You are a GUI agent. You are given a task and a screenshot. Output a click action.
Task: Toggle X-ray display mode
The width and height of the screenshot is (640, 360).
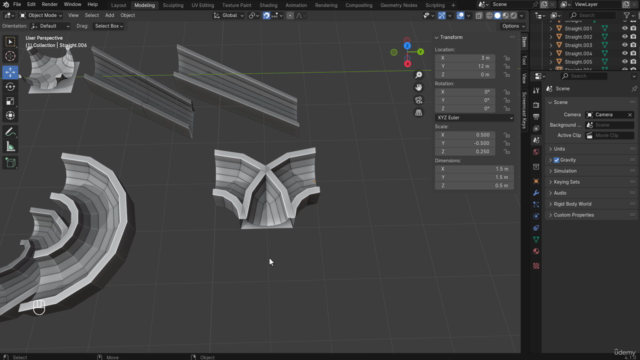click(x=479, y=16)
